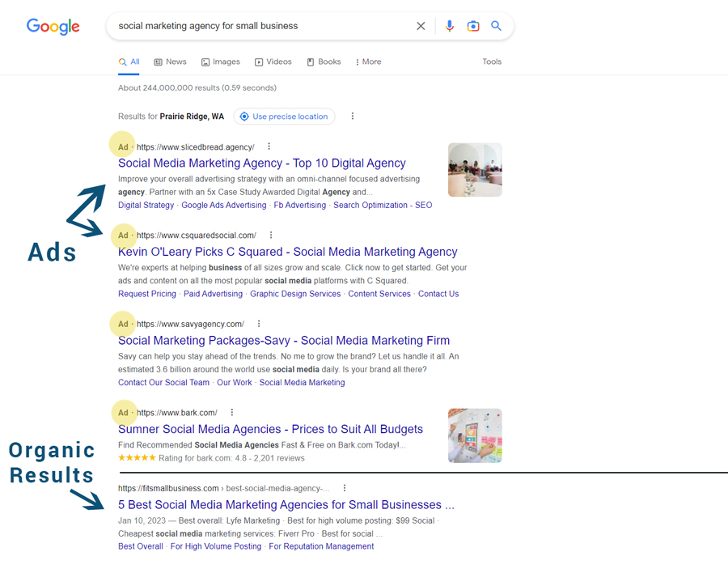Expand the More search categories menu
Viewport: 728px width, 569px height.
[368, 62]
